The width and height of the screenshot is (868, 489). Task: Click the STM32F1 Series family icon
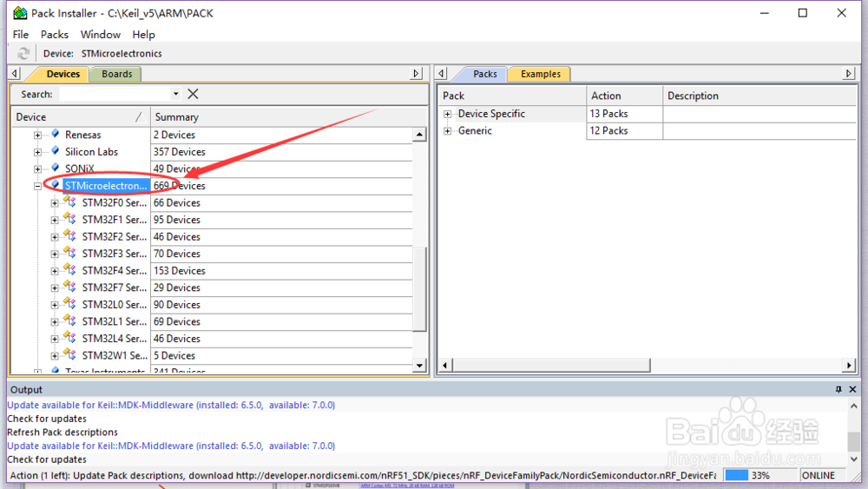coord(69,219)
